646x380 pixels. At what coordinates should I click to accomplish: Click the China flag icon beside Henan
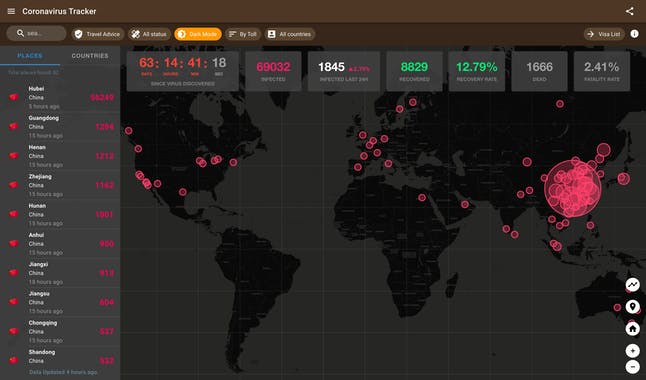point(14,155)
